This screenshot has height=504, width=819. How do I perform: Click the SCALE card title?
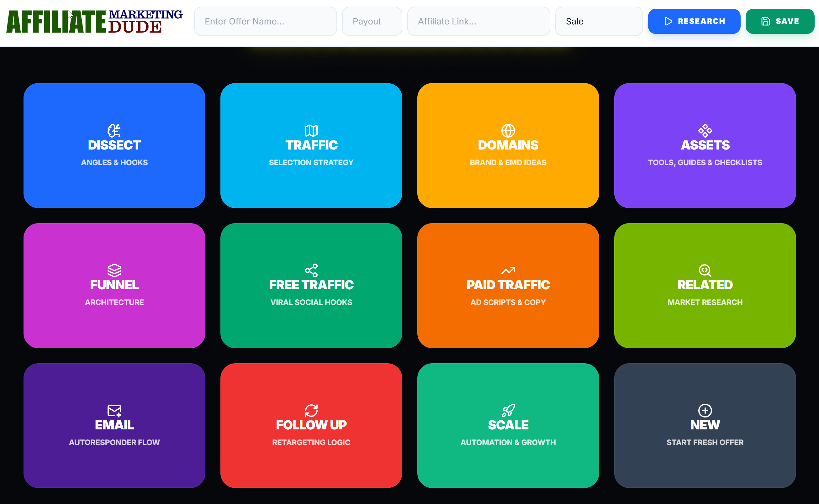(508, 425)
